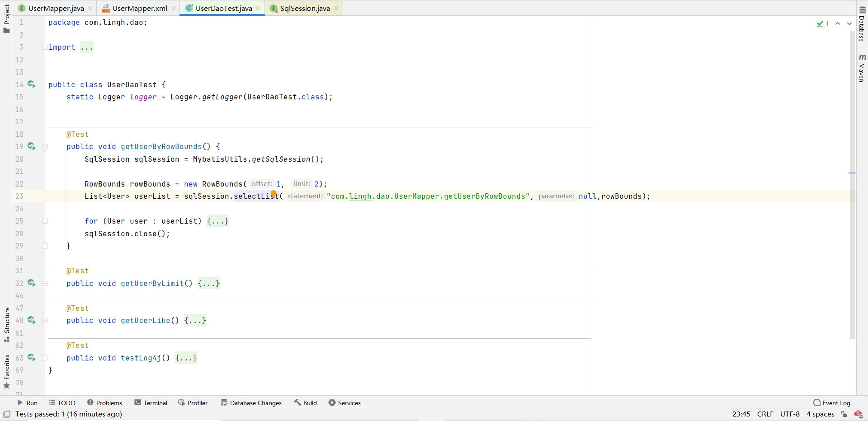Close the UserDaoTest.java tab
868x421 pixels.
(258, 8)
